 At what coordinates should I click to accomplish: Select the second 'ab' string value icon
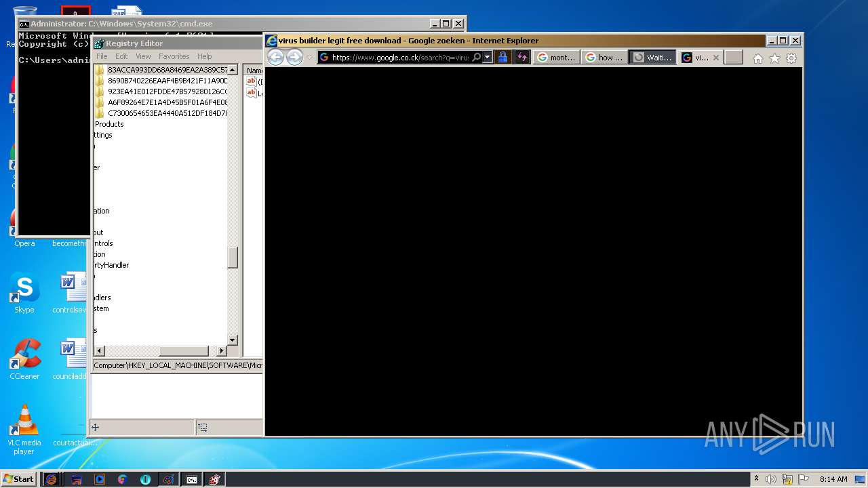[x=252, y=92]
